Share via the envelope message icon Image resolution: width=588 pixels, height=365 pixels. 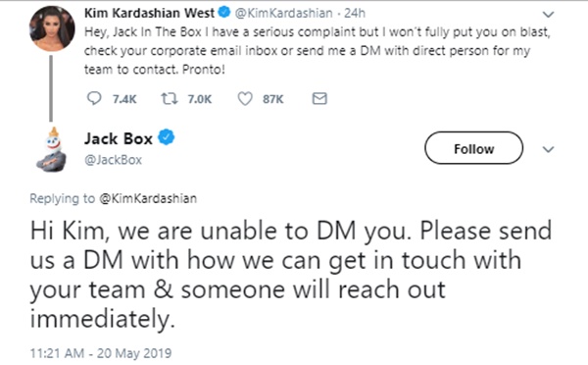click(x=319, y=99)
